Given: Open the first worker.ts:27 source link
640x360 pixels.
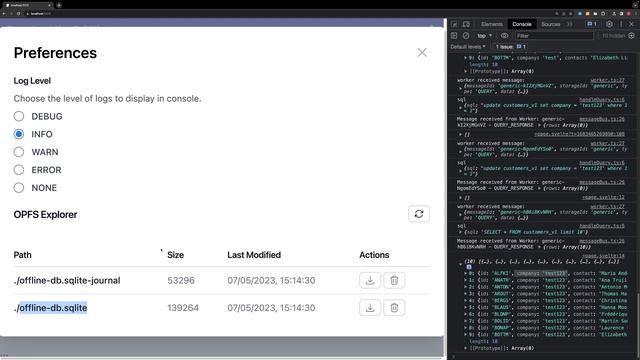Looking at the screenshot, I should (x=607, y=80).
